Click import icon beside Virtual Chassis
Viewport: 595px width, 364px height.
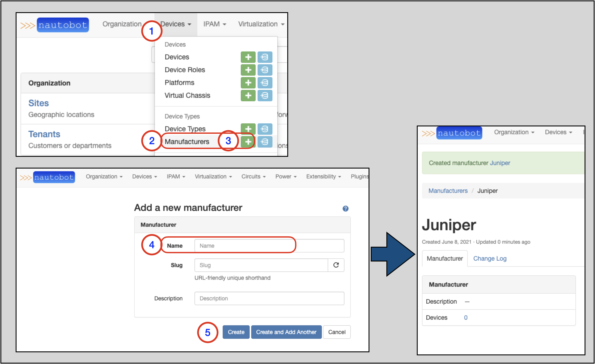click(x=265, y=96)
